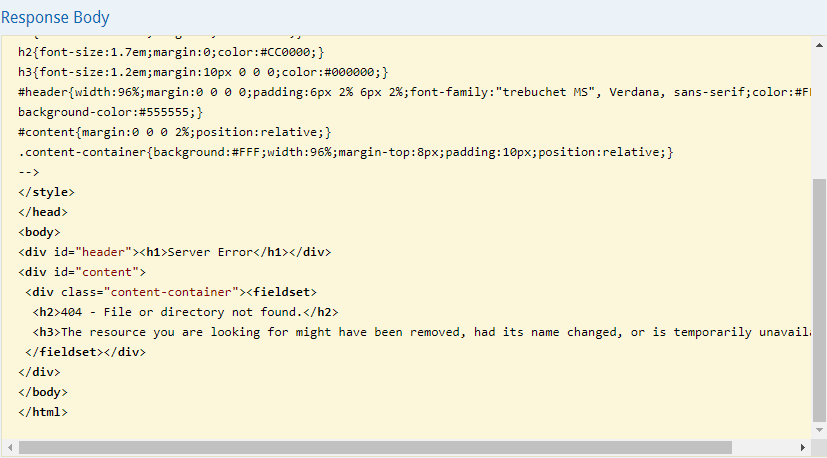The height and width of the screenshot is (458, 827).
Task: Click the h2 font-size CSS rule
Action: coord(171,52)
